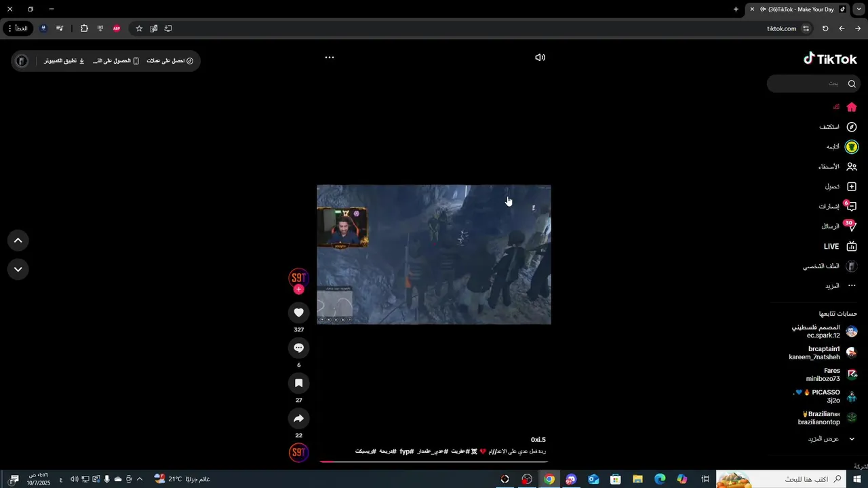Screen dimensions: 868x488
Task: Open the 0xi.S author name
Action: click(x=538, y=440)
